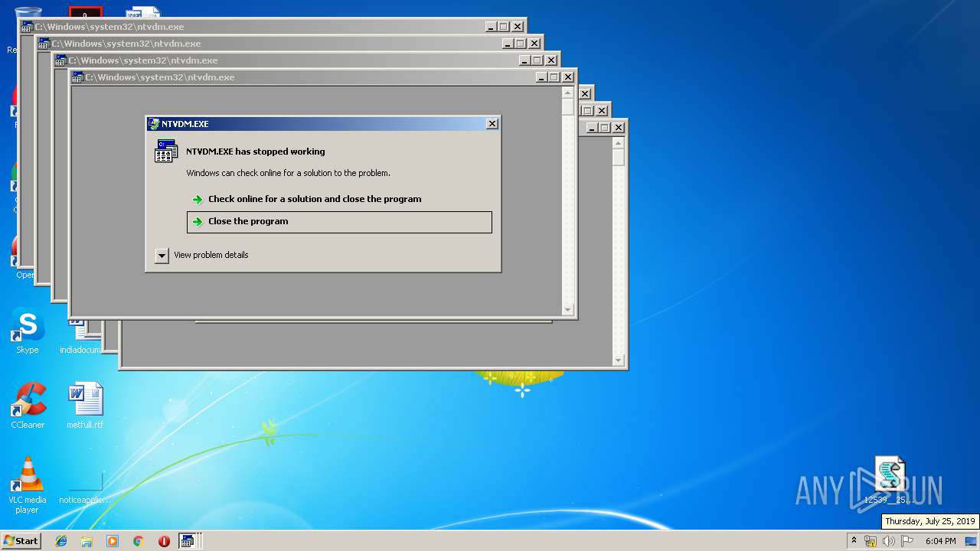Show hidden tray icons arrow
The image size is (980, 551).
854,541
